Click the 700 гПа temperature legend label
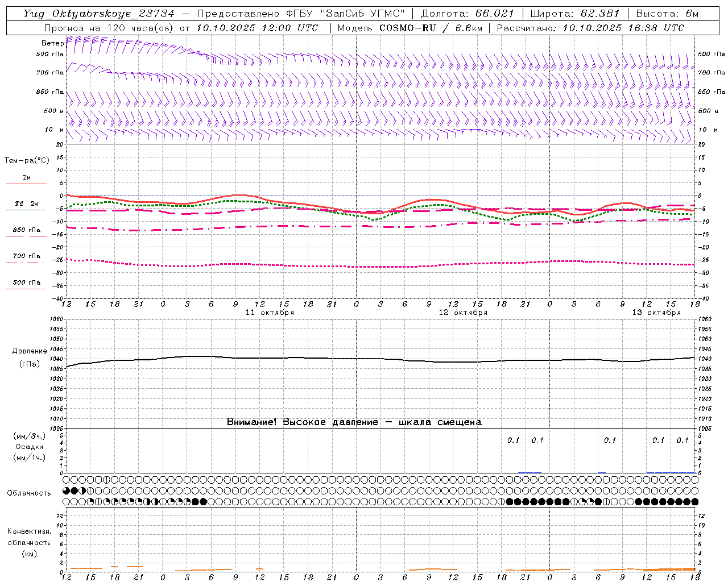This screenshot has height=582, width=728. (26, 256)
